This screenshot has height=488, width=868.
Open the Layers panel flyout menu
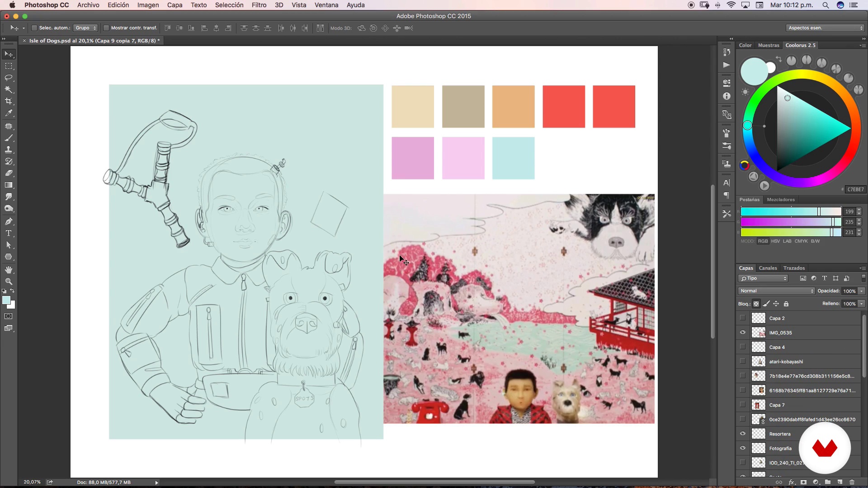click(863, 268)
